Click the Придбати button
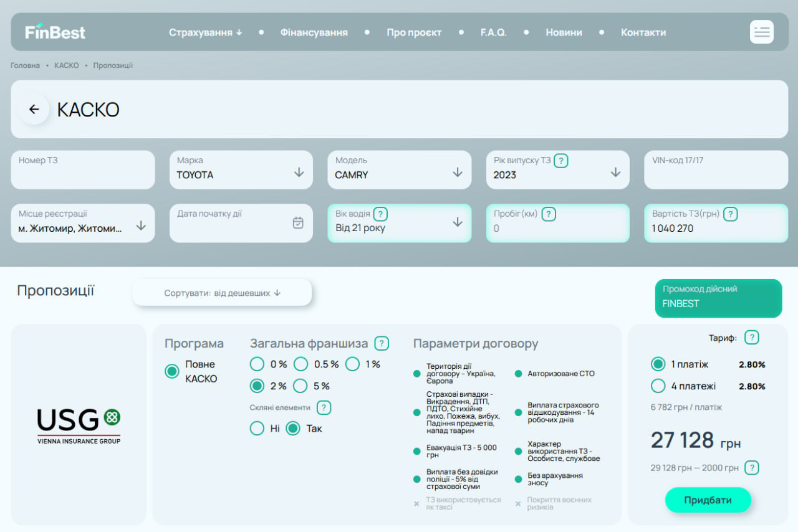This screenshot has width=798, height=532. [x=708, y=500]
